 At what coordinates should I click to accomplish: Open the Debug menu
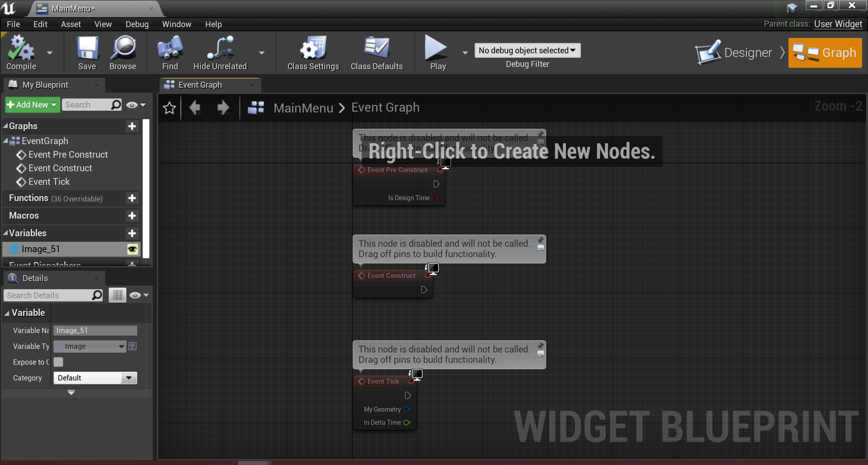pos(137,24)
